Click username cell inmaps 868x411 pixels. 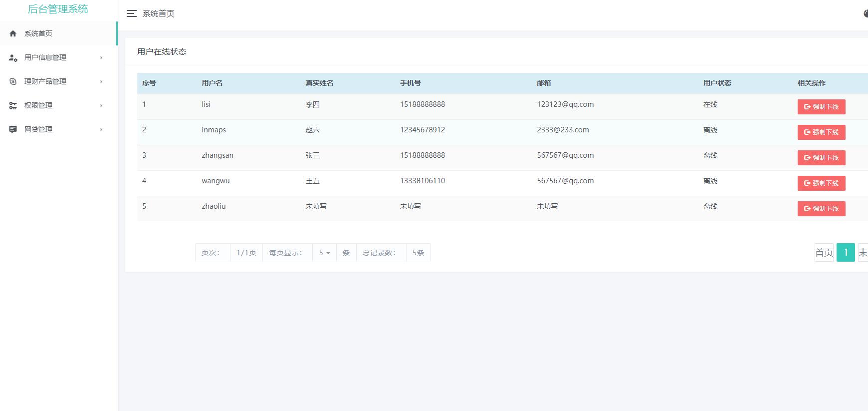coord(214,130)
